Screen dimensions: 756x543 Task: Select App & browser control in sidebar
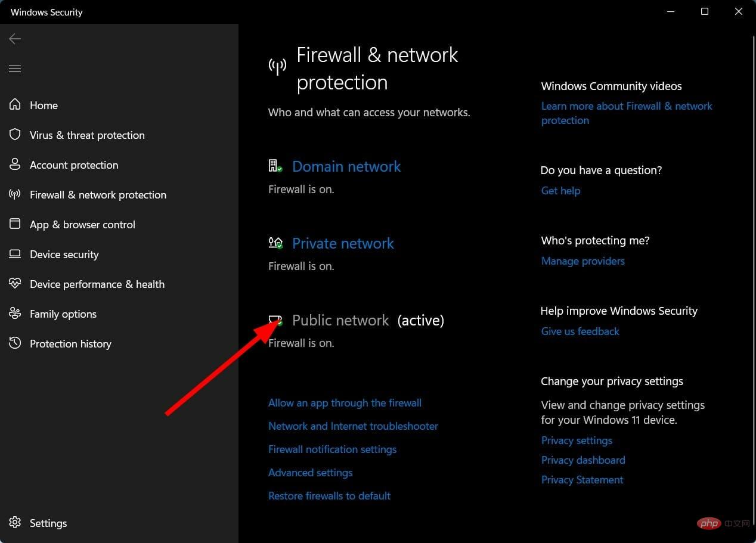click(x=82, y=225)
